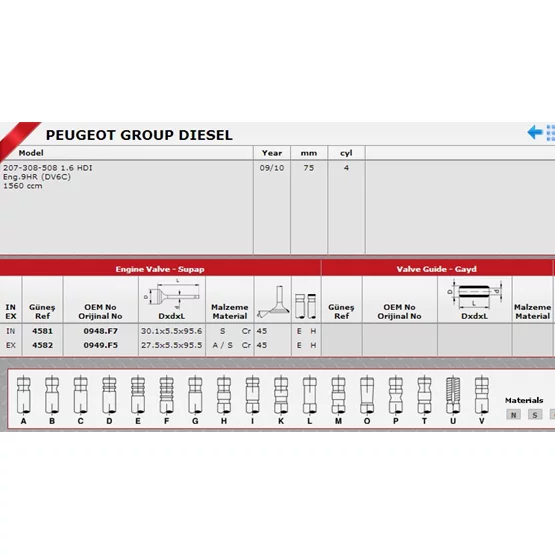Select valve stem type H icon
Image resolution: width=555 pixels, height=555 pixels.
[224, 395]
